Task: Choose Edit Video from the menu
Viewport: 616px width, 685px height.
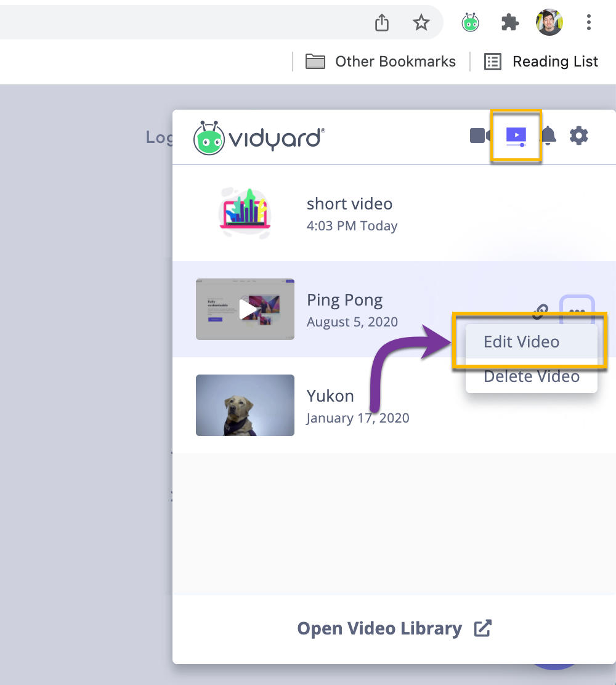Action: point(531,342)
